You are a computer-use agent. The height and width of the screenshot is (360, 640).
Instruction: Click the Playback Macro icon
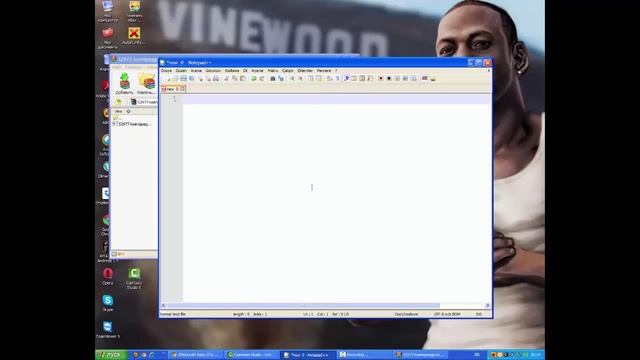pos(397,78)
